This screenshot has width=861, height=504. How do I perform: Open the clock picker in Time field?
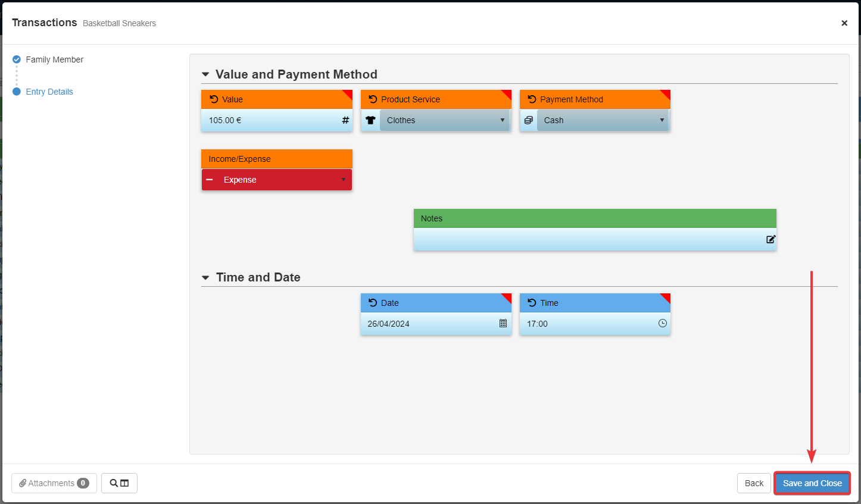point(662,323)
